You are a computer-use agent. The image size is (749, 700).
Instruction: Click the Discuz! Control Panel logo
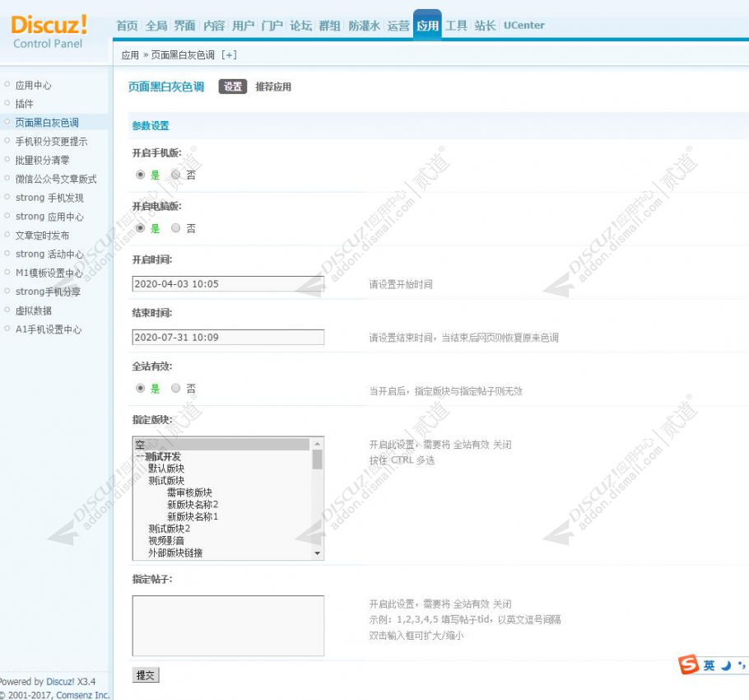pyautogui.click(x=49, y=32)
